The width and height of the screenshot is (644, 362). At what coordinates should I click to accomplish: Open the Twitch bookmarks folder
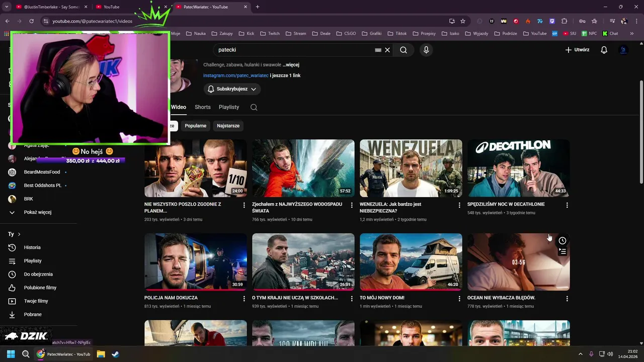(270, 34)
